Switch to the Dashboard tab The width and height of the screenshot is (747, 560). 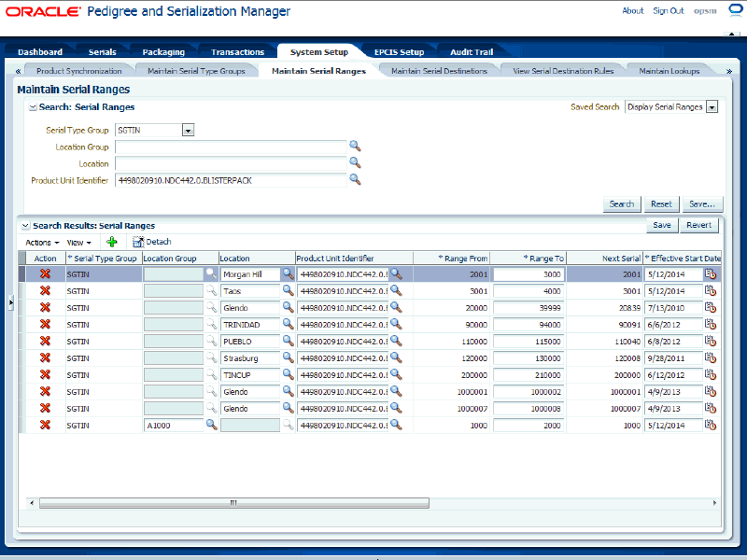(x=40, y=52)
